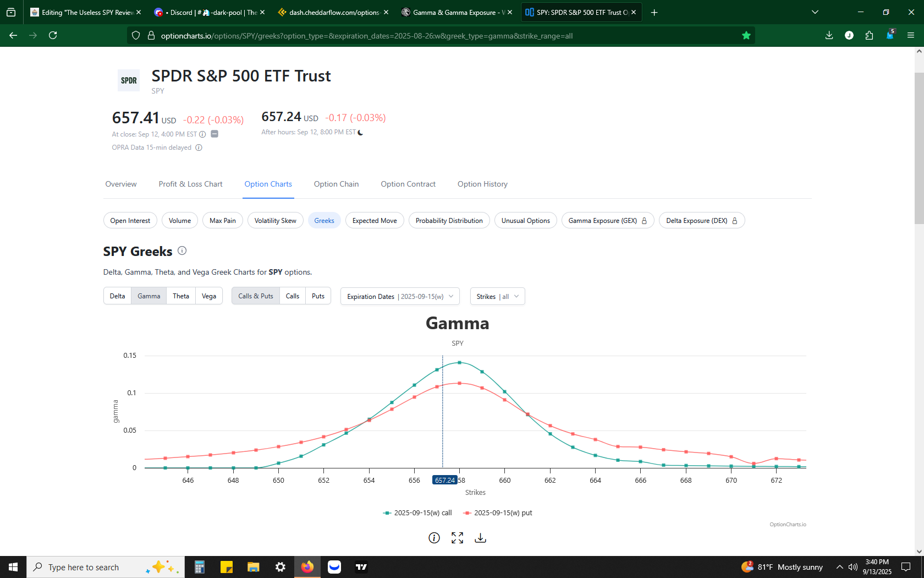Open Open Interest chart button
The height and width of the screenshot is (578, 924).
click(x=130, y=221)
